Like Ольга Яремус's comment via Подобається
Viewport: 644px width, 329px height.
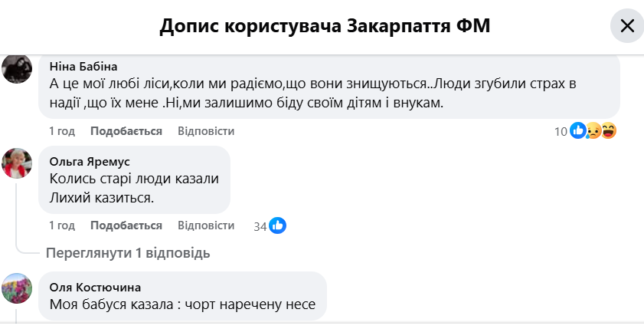(126, 225)
